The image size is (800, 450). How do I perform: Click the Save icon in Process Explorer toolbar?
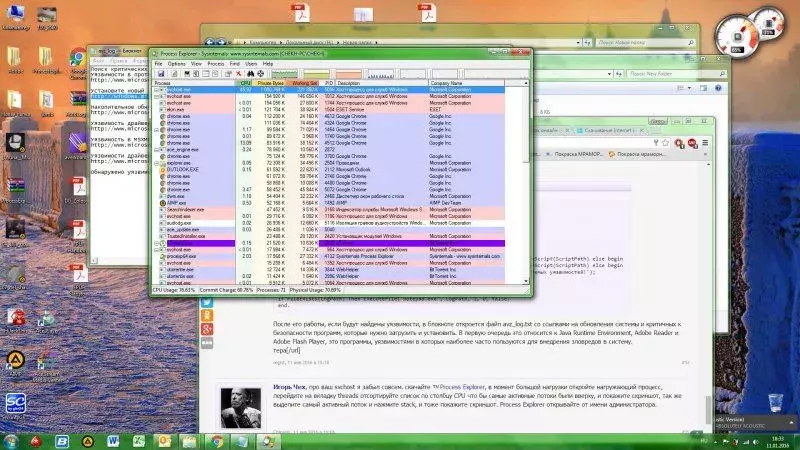161,74
